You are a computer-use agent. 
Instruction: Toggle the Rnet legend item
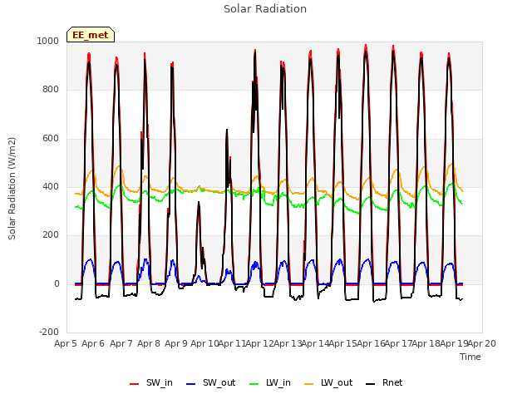384,383
